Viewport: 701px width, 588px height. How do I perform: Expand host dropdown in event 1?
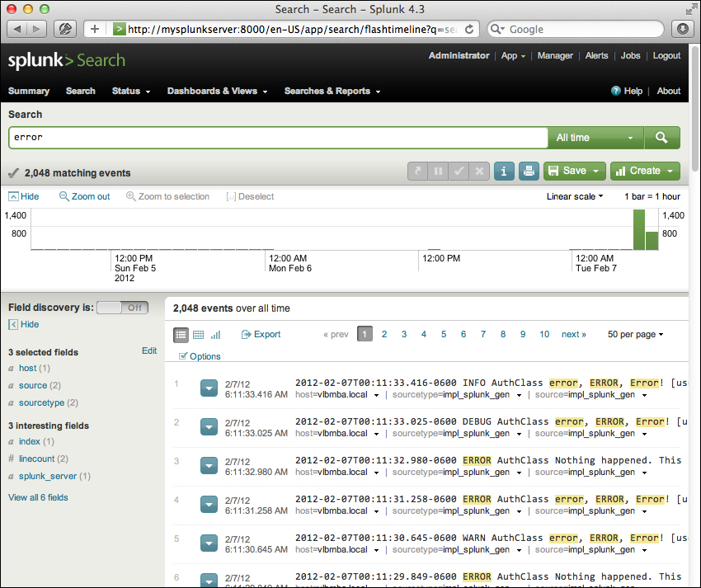point(376,395)
